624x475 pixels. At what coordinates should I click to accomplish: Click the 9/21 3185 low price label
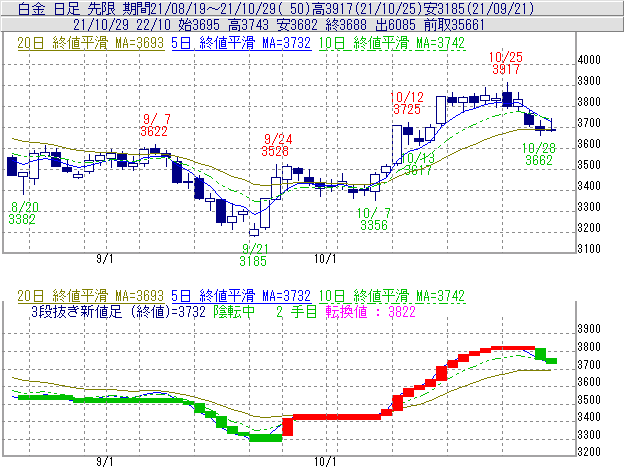point(255,255)
